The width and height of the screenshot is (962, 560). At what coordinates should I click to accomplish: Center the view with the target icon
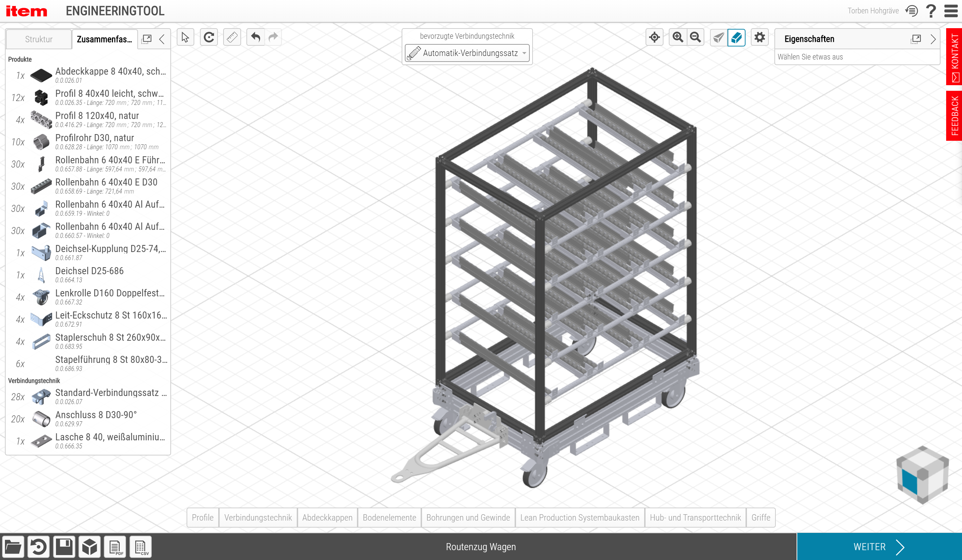click(x=654, y=37)
